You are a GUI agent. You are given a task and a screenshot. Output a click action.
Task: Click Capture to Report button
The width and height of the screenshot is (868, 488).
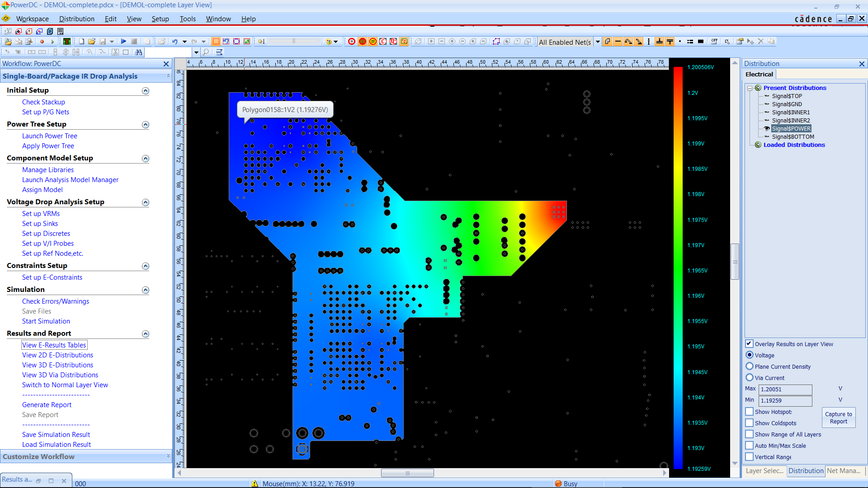pos(838,418)
